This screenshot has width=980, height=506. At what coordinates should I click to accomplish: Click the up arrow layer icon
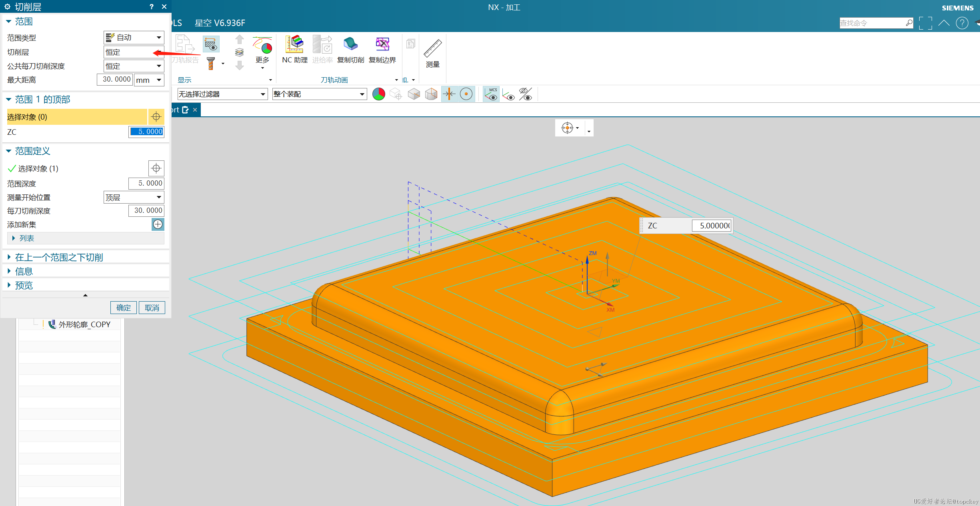tap(239, 39)
